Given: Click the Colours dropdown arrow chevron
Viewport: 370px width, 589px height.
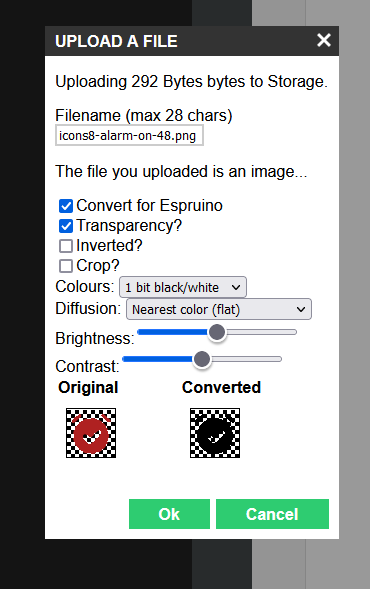Looking at the screenshot, I should click(236, 288).
